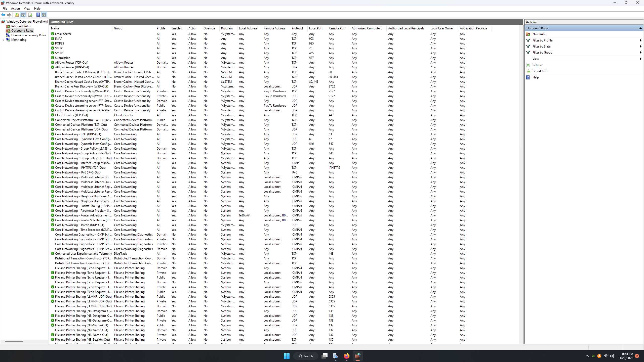This screenshot has width=644, height=362.
Task: Click the Export List toolbar icon
Action: [x=30, y=15]
